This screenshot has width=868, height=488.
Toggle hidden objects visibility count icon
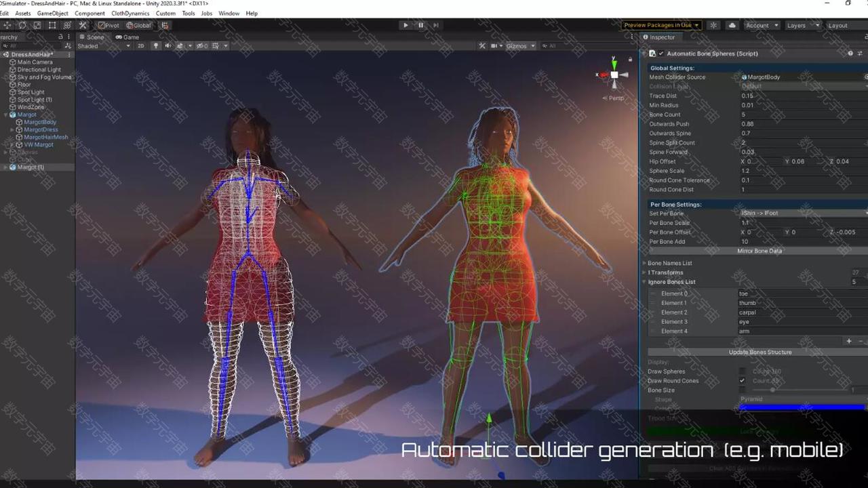click(x=202, y=46)
